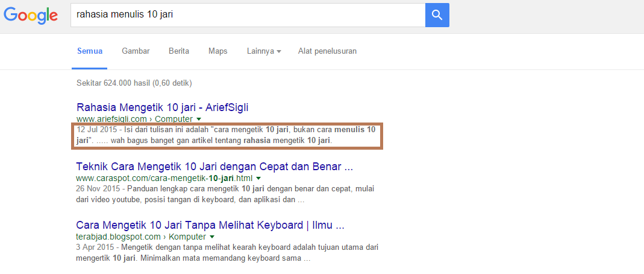Screen dimensions: 644x274
Task: Click inside the search box with "rahasia menulis 10 jari"
Action: point(248,15)
